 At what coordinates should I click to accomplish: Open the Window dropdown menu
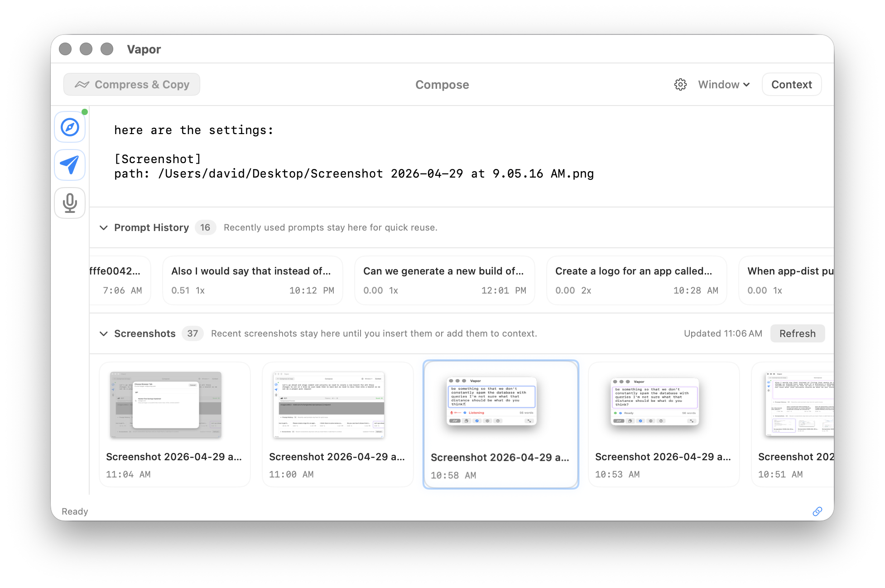coord(723,84)
